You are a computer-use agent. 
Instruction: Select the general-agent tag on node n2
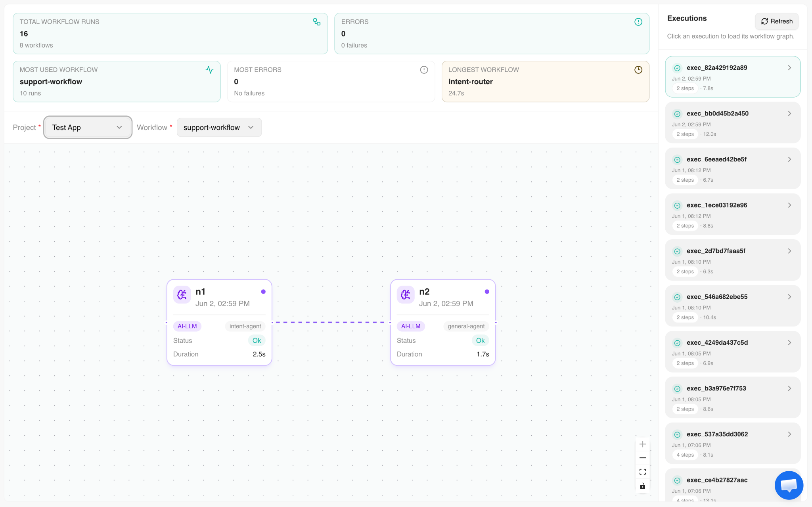pyautogui.click(x=466, y=326)
